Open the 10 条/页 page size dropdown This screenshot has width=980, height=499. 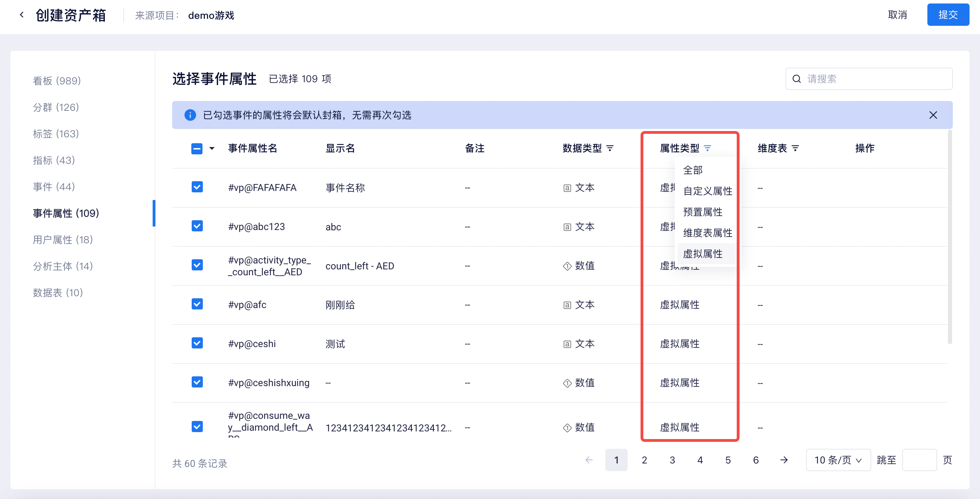click(838, 460)
